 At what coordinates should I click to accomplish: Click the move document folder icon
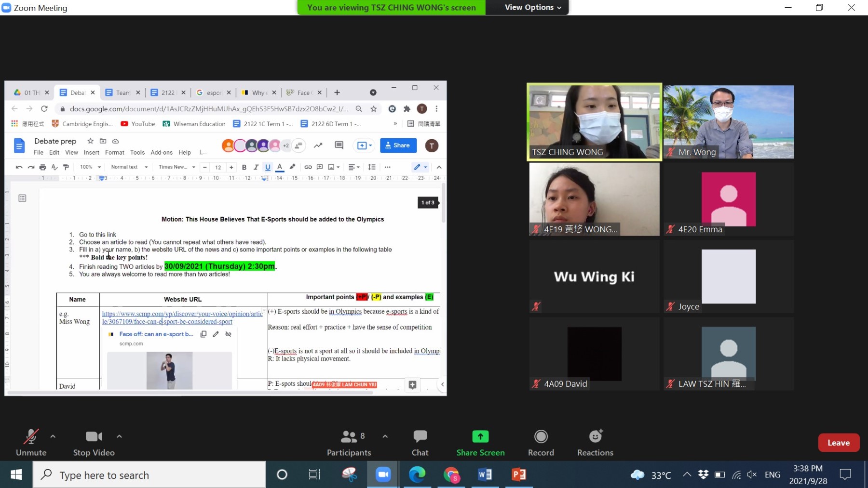tap(103, 141)
